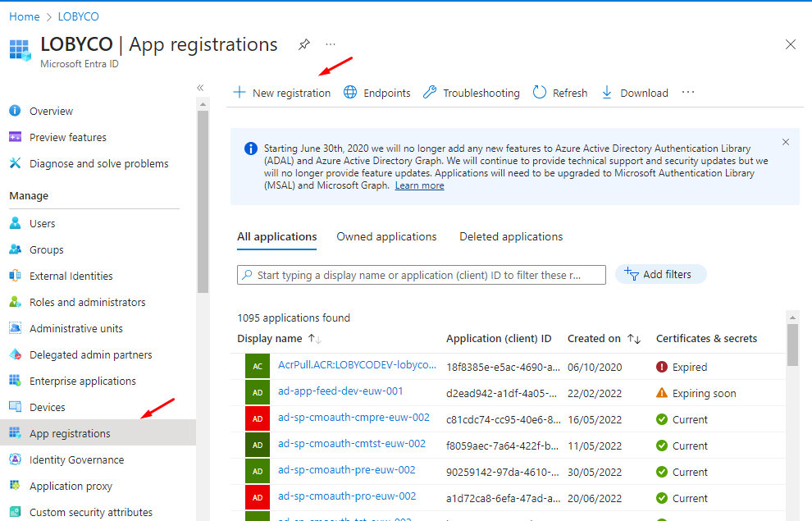812x521 pixels.
Task: Open the ad-sp-cmoauth-cmtst-euw-002 application
Action: [352, 444]
